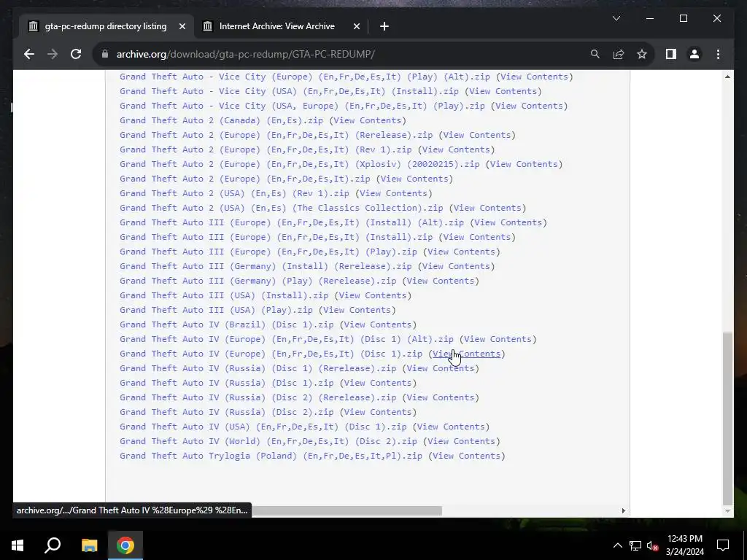View Contents of GTA IV (Russia) (Disc 2) (Rerelease)
747x560 pixels.
(x=440, y=397)
